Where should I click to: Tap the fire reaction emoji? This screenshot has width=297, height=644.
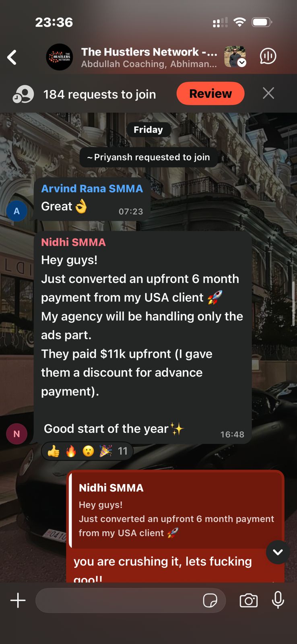click(71, 451)
